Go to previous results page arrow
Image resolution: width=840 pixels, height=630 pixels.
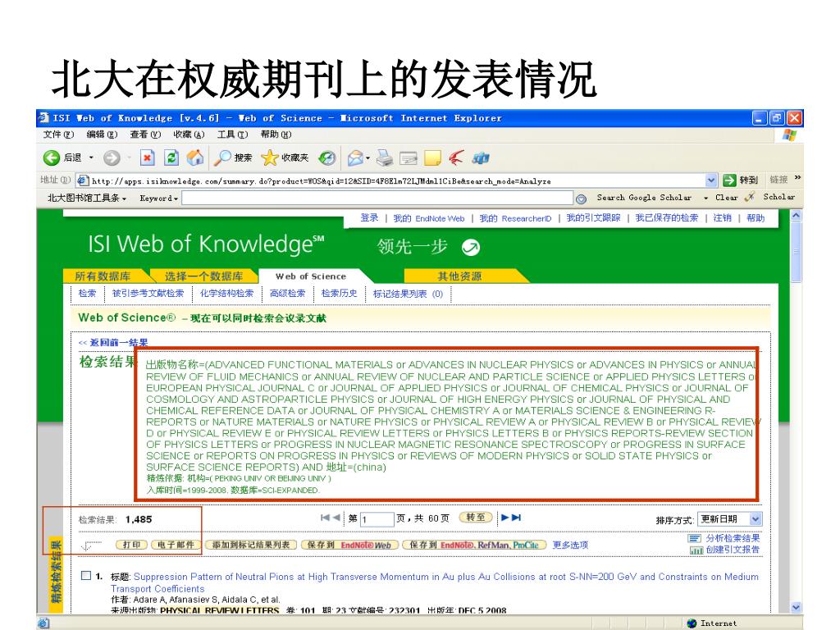pos(336,518)
